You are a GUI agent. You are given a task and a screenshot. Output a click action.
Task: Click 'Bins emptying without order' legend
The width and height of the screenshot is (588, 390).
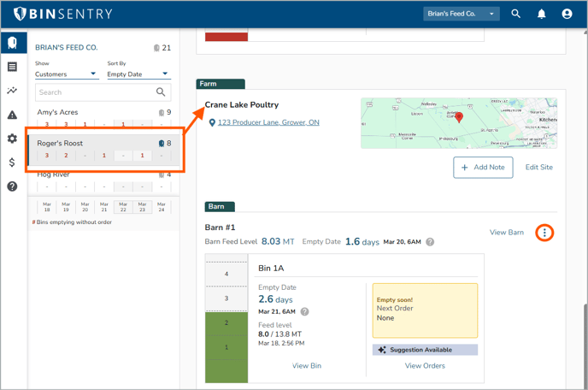point(72,222)
